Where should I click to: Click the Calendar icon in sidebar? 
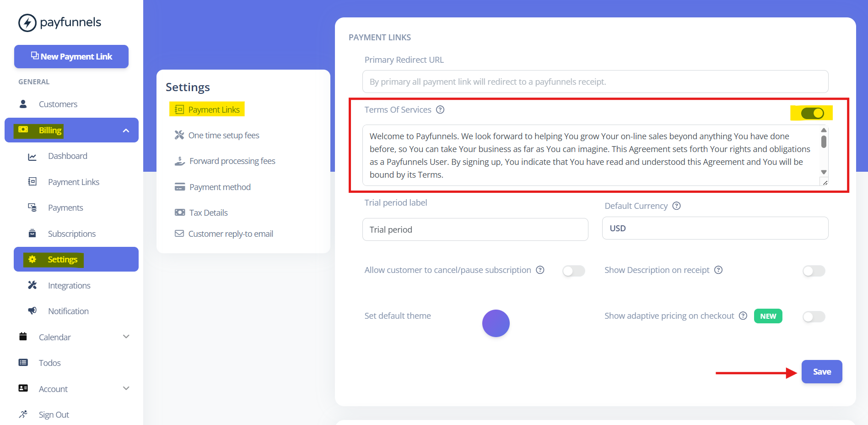tap(23, 337)
